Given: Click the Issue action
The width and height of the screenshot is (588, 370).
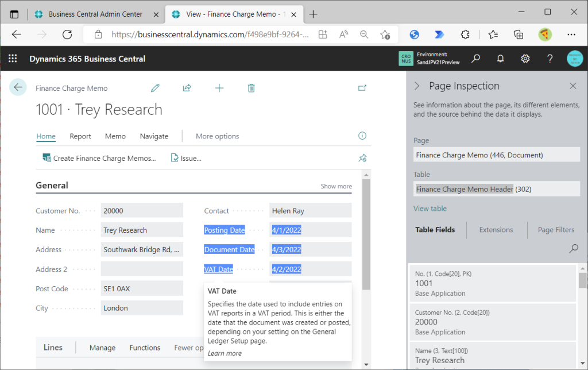Looking at the screenshot, I should point(186,159).
